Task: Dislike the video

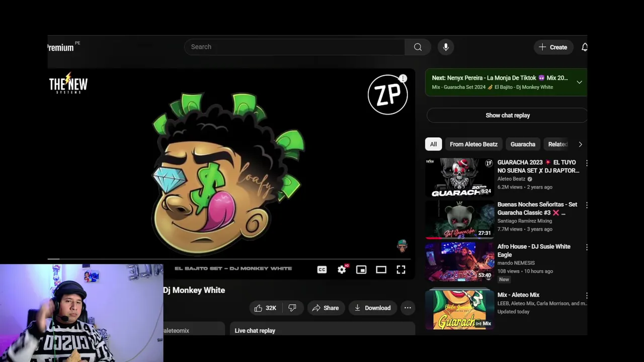Action: point(292,308)
